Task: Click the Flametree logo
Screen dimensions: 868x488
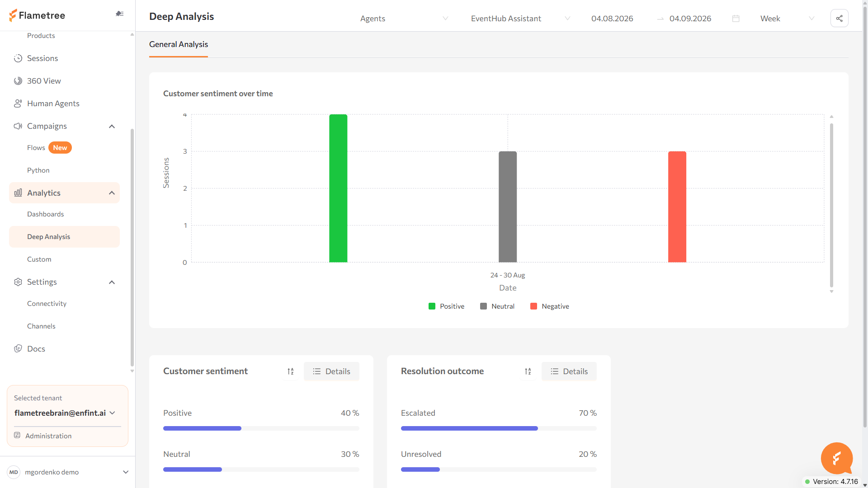Action: point(37,15)
